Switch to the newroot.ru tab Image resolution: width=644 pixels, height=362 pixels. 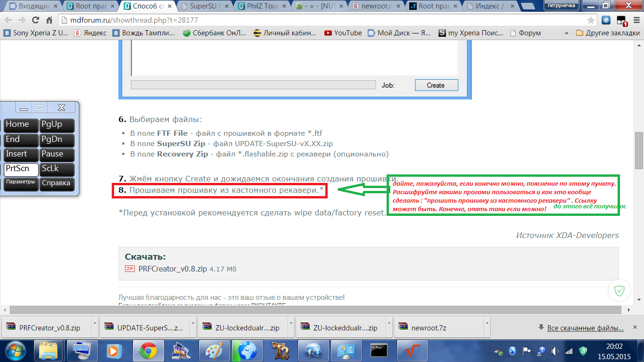click(377, 6)
